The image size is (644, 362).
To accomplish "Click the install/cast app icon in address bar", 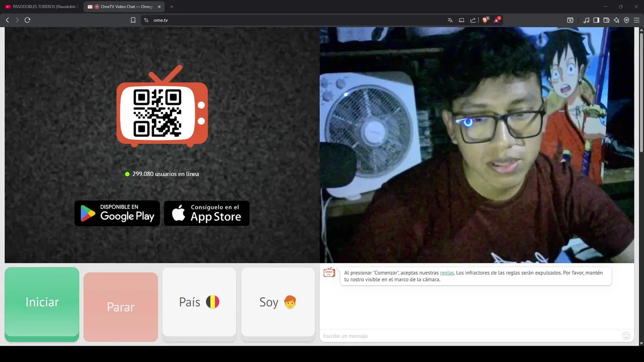I will click(x=461, y=20).
